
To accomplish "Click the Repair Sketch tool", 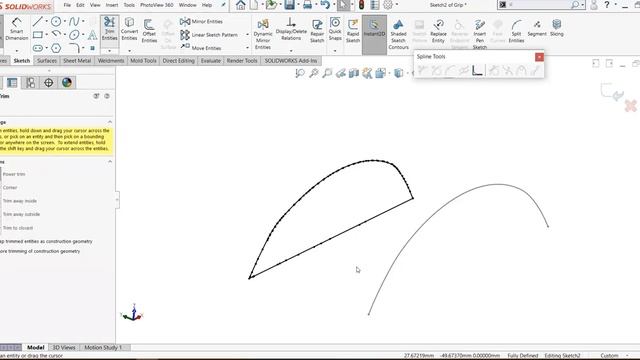I will pyautogui.click(x=317, y=31).
